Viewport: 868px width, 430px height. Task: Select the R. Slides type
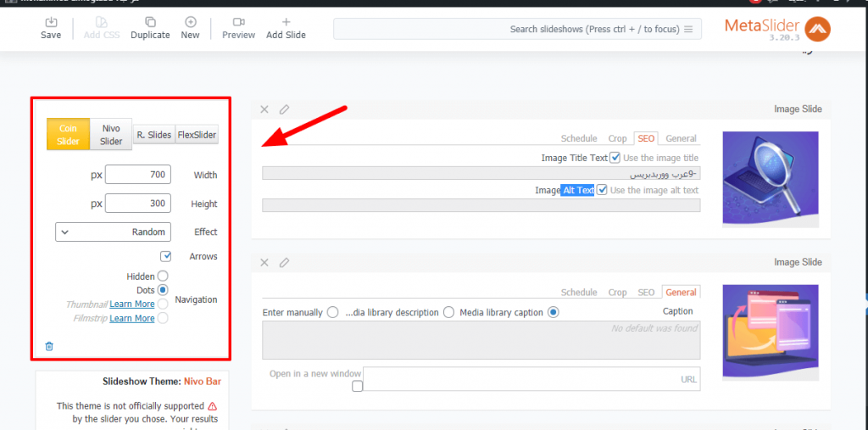154,135
